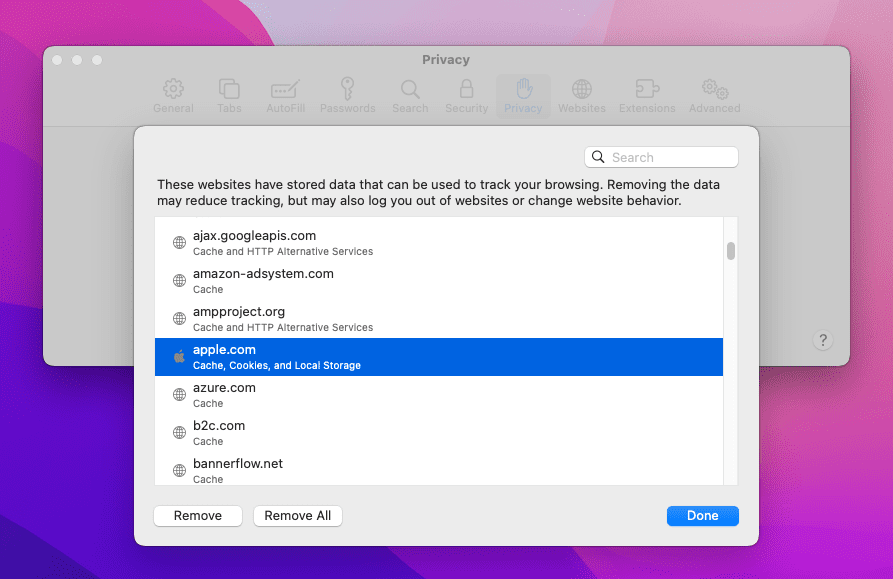Open the AutoFill preferences icon
This screenshot has height=579, width=893.
[285, 89]
